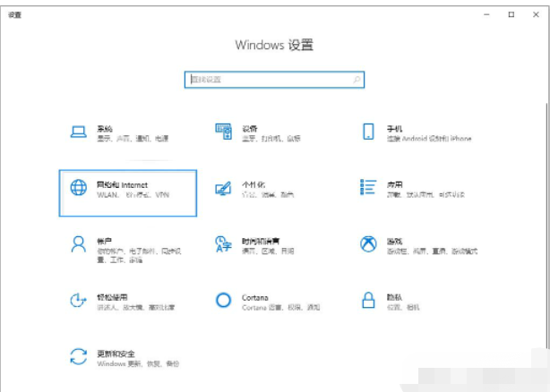Open the 应用 (Apps) list icon
The width and height of the screenshot is (550, 392).
(368, 187)
